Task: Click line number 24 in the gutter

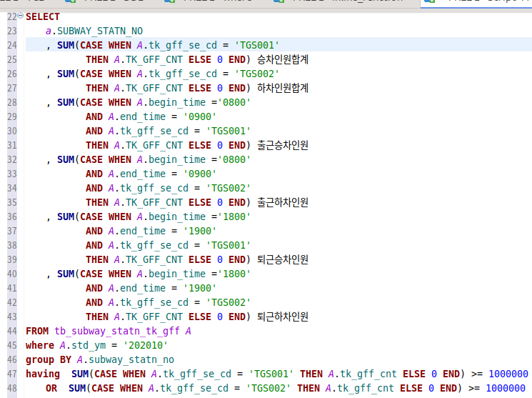Action: coord(11,45)
